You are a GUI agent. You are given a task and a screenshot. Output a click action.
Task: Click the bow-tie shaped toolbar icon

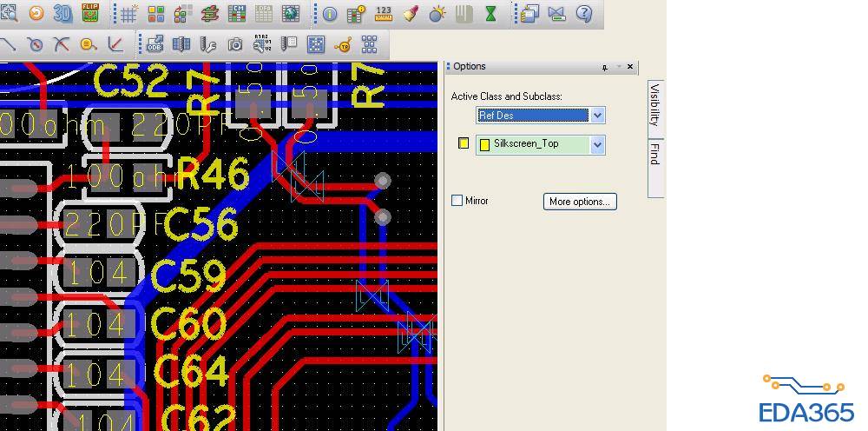(557, 14)
